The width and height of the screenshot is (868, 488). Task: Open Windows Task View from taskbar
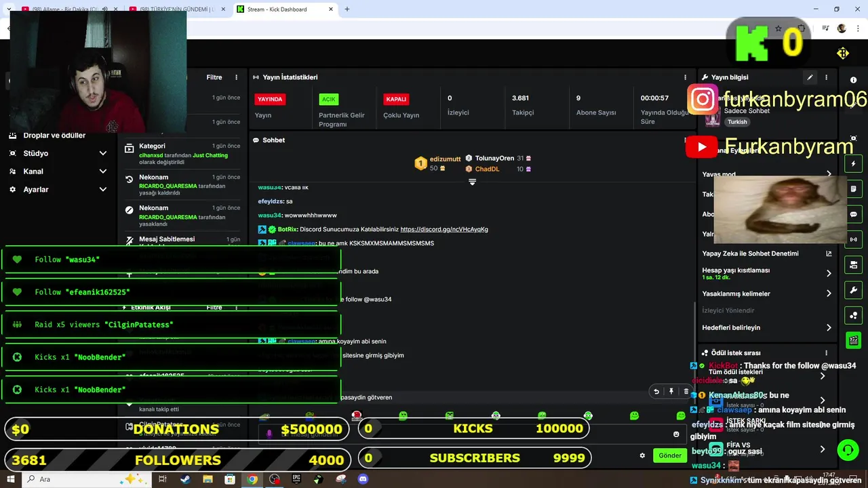[163, 479]
